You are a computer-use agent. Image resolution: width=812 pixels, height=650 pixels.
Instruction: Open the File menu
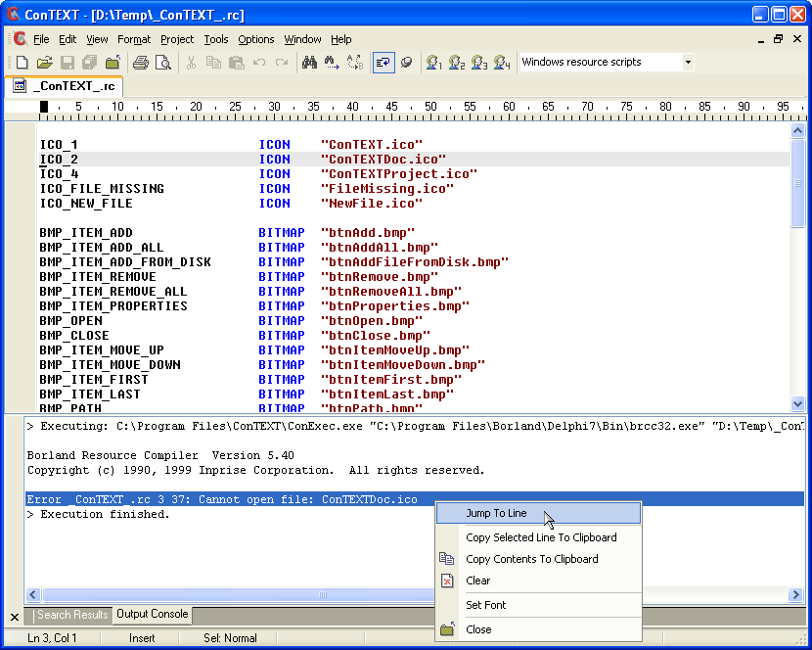(x=41, y=39)
